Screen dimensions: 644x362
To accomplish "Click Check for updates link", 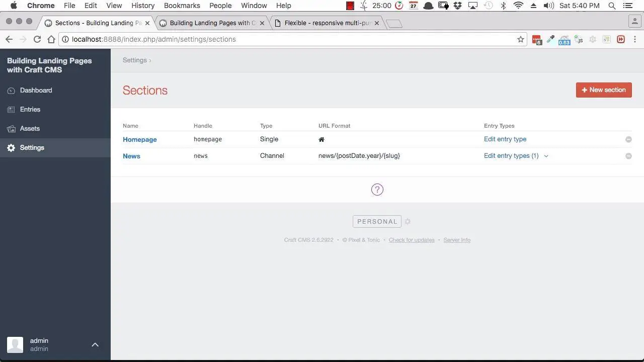I will pos(412,240).
